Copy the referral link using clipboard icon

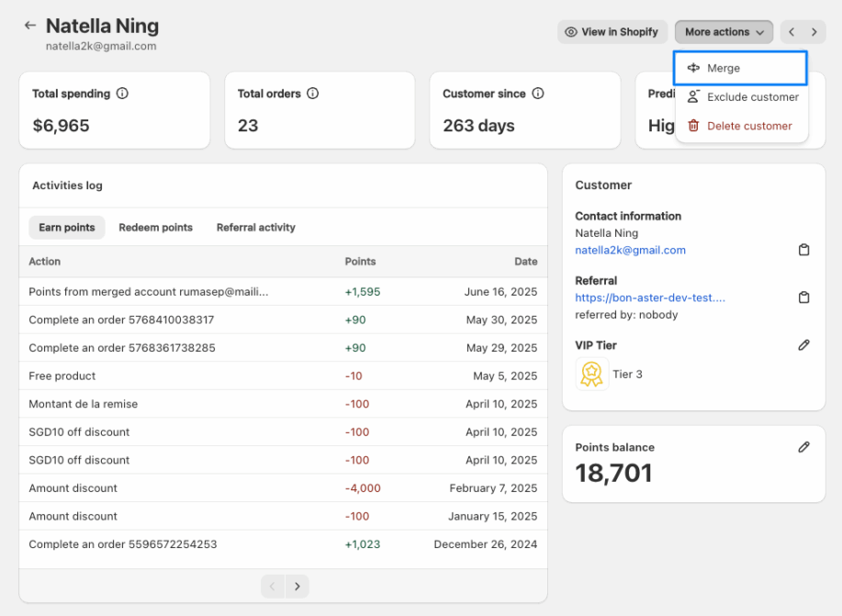coord(803,297)
